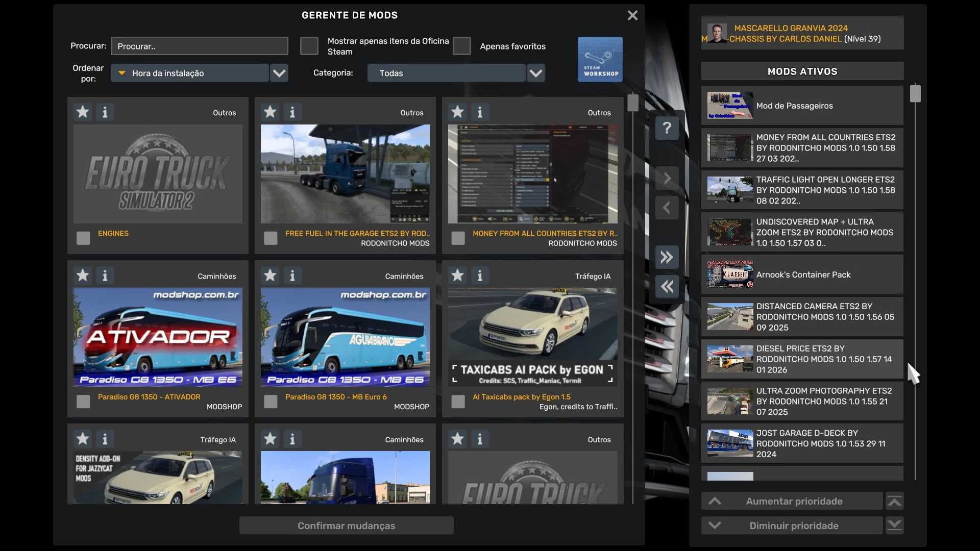This screenshot has height=551, width=980.
Task: Click the move-to-top priority icon
Action: point(894,502)
